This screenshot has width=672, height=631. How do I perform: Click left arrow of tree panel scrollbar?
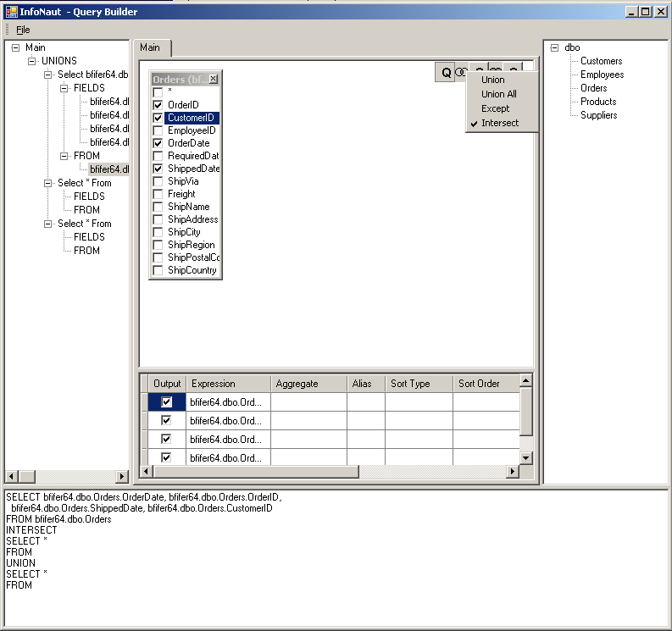[x=11, y=477]
